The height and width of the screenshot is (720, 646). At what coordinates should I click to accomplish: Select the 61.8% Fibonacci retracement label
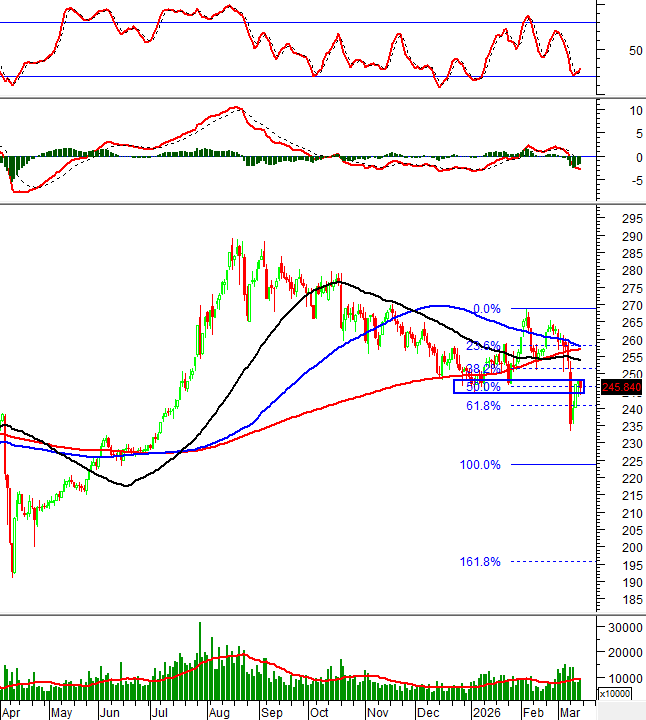(x=484, y=406)
